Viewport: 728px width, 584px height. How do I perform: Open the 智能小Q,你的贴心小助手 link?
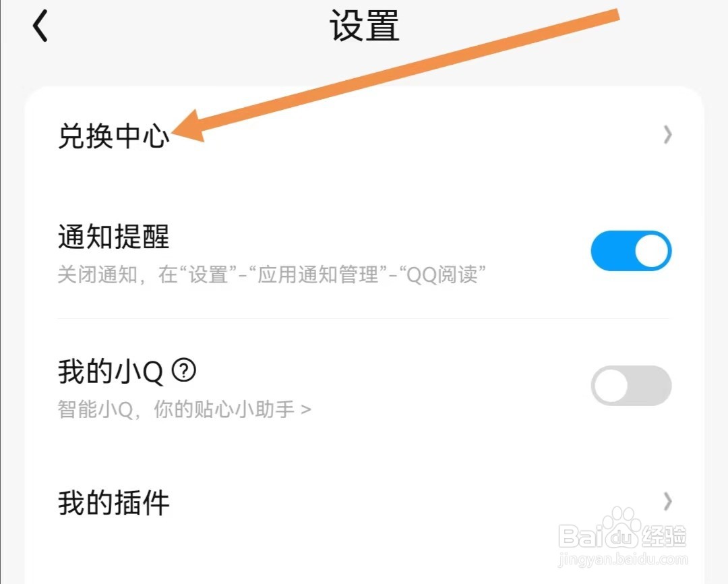pyautogui.click(x=184, y=409)
